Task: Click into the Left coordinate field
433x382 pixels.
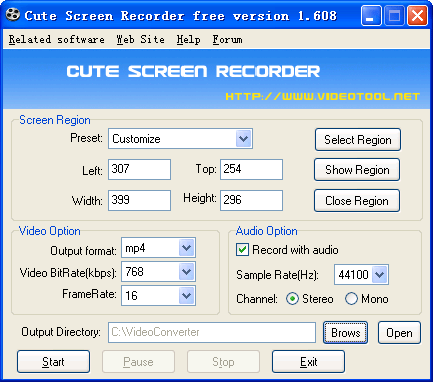Action: 139,169
